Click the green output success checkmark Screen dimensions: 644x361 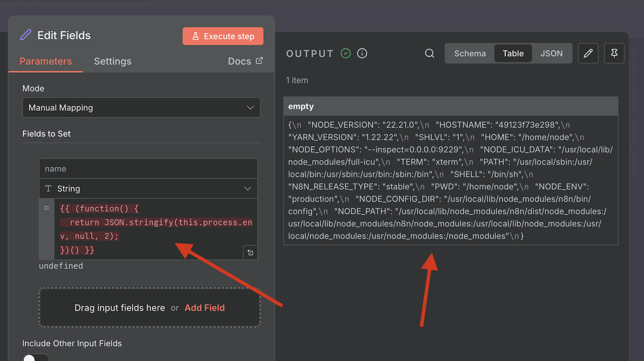point(346,54)
